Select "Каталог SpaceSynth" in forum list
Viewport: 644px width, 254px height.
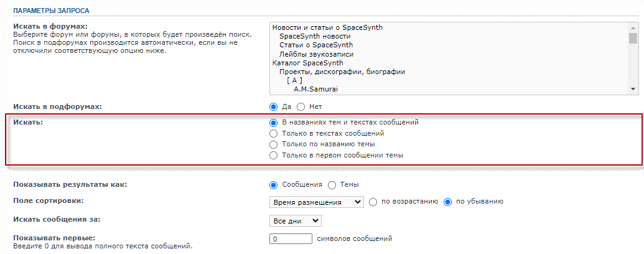tap(307, 63)
